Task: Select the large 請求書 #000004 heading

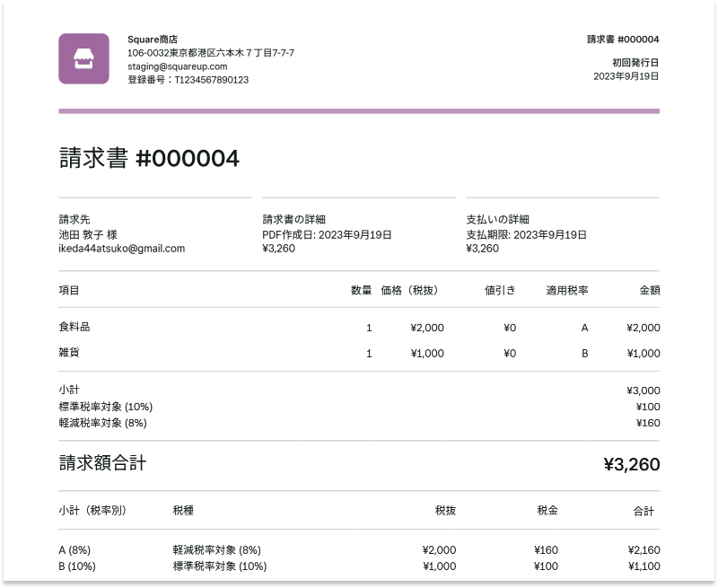Action: (x=149, y=159)
